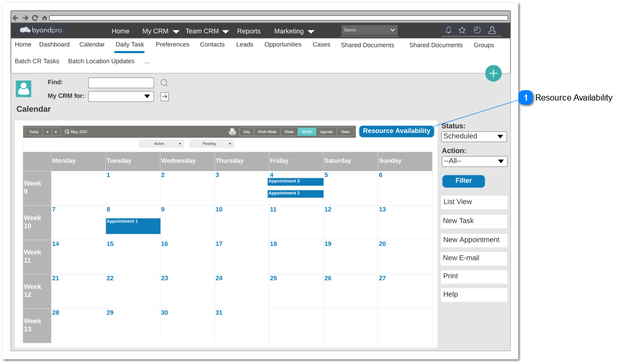
Task: Open the My CRM for combo box
Action: (x=121, y=96)
